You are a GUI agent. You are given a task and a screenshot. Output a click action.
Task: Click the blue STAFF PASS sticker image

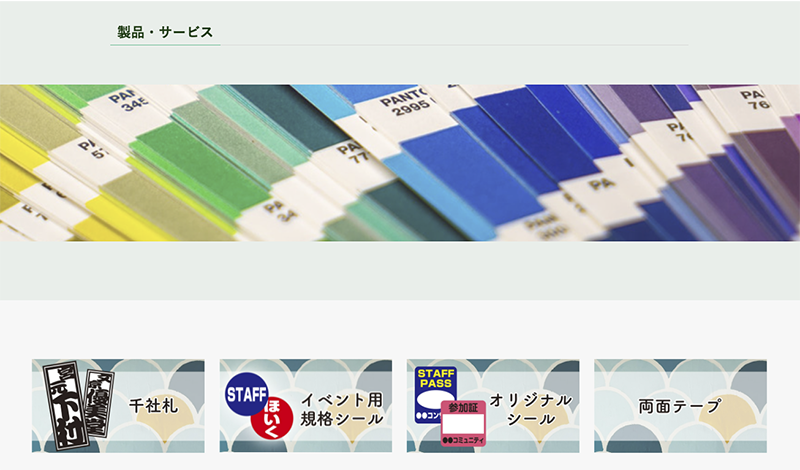point(435,393)
